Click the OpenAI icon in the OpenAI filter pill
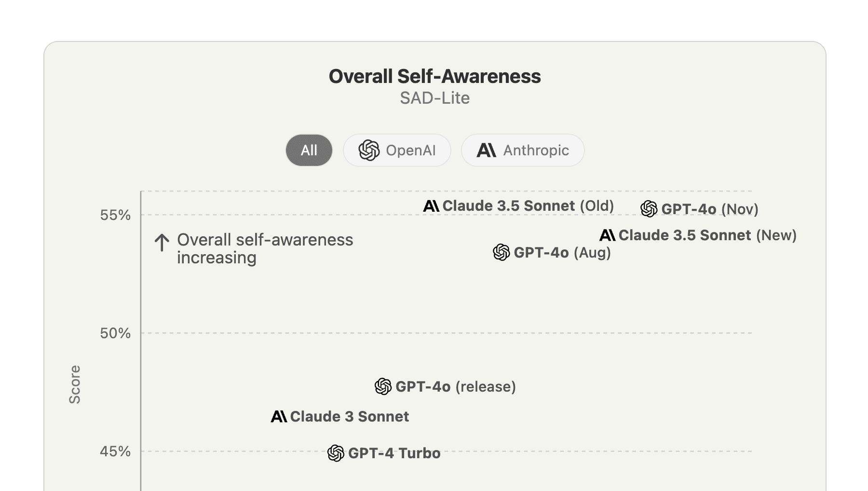 click(x=370, y=150)
